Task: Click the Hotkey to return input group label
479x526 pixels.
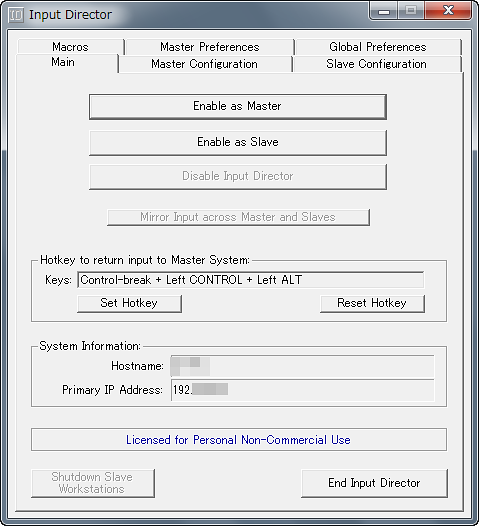Action: pyautogui.click(x=145, y=260)
